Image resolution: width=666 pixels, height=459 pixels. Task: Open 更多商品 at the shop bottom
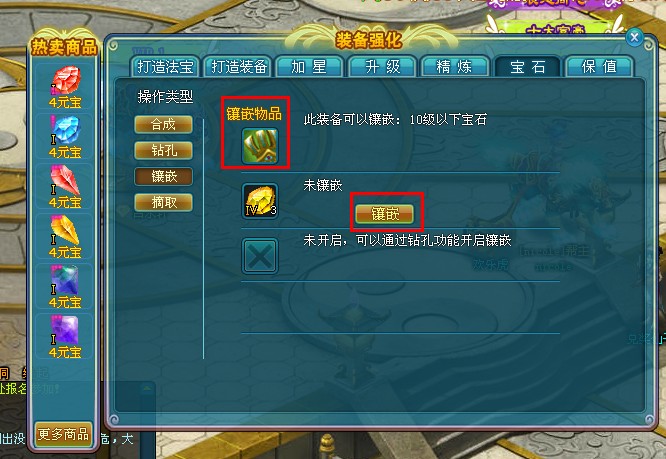63,434
